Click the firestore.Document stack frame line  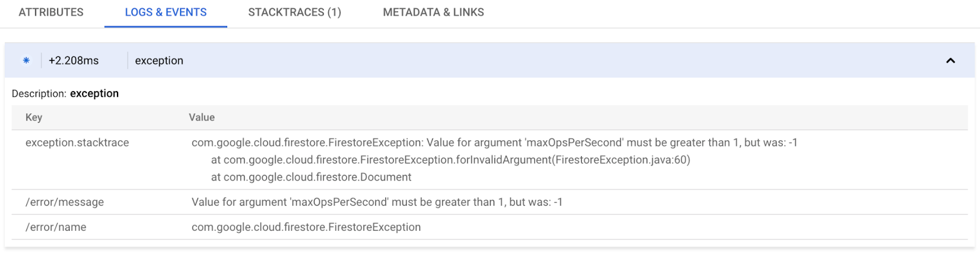[311, 177]
